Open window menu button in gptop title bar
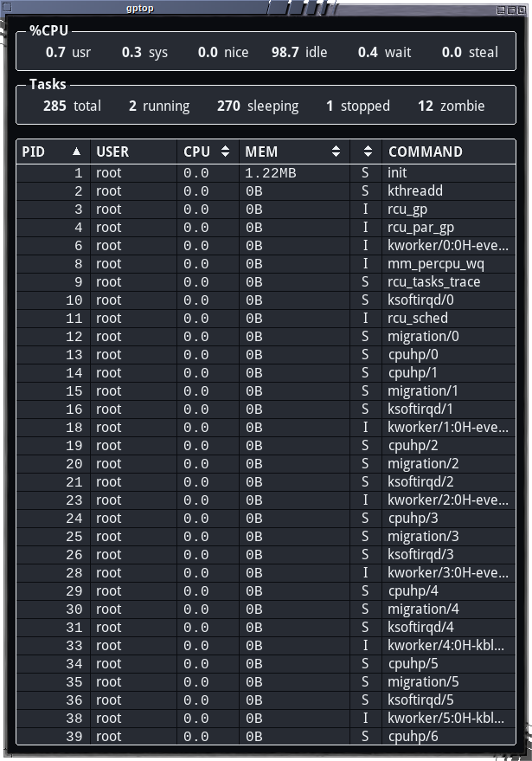This screenshot has height=761, width=532. (7, 7)
